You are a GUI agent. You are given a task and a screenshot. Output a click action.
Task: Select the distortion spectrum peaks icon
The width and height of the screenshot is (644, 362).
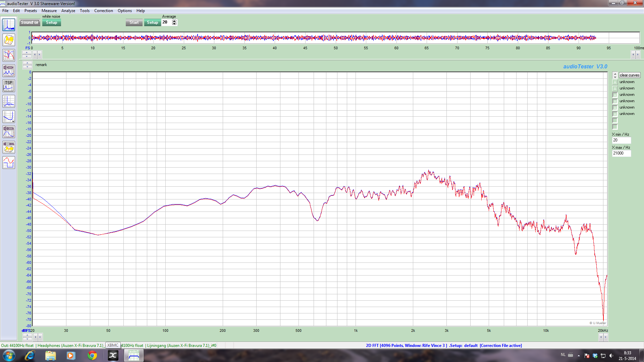(x=9, y=101)
